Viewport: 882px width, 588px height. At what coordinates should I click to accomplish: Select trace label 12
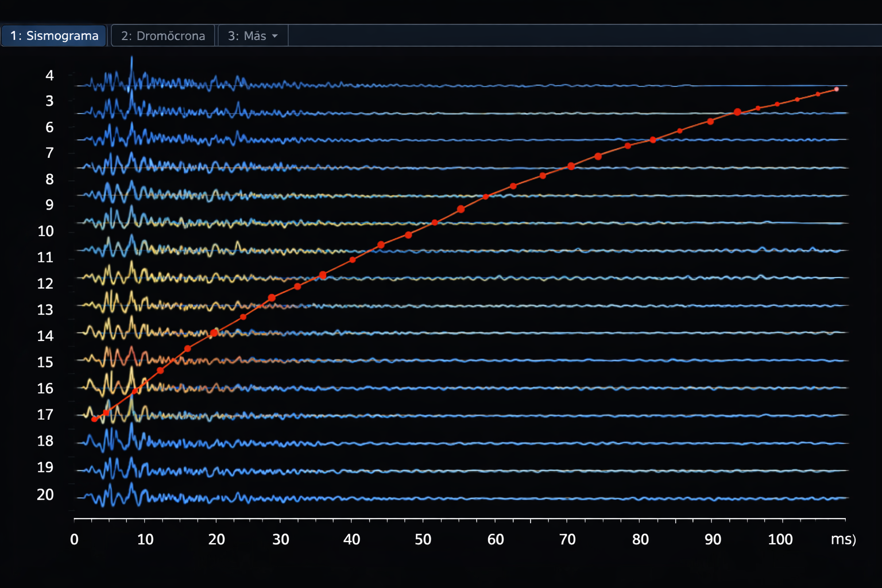(x=45, y=283)
